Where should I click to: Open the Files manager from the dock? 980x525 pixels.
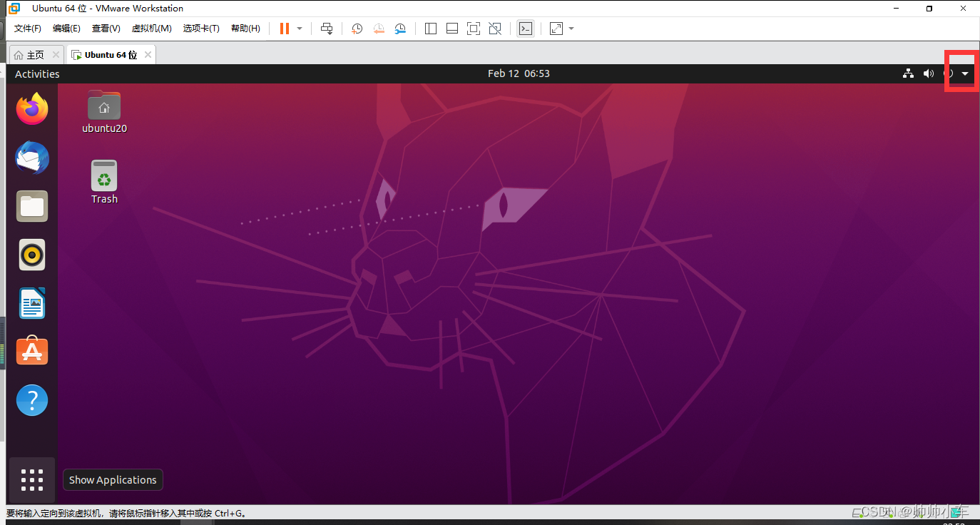(x=32, y=206)
